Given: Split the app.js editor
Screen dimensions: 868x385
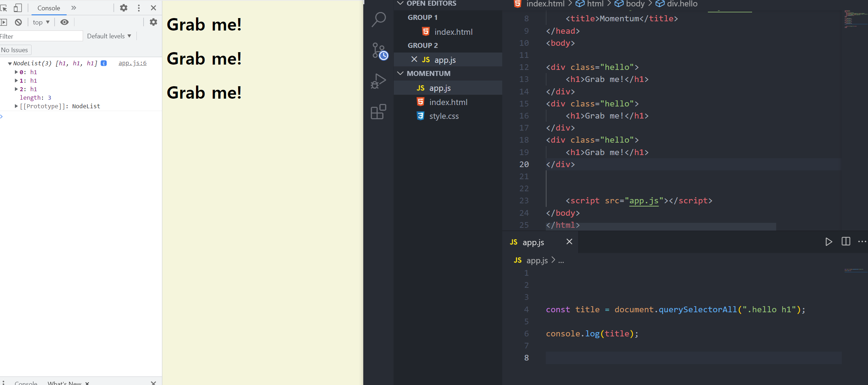Looking at the screenshot, I should pyautogui.click(x=846, y=242).
